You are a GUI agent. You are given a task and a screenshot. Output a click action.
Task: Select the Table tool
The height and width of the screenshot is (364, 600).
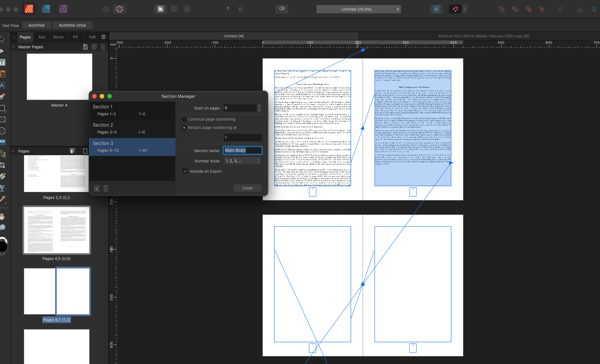tap(2, 74)
